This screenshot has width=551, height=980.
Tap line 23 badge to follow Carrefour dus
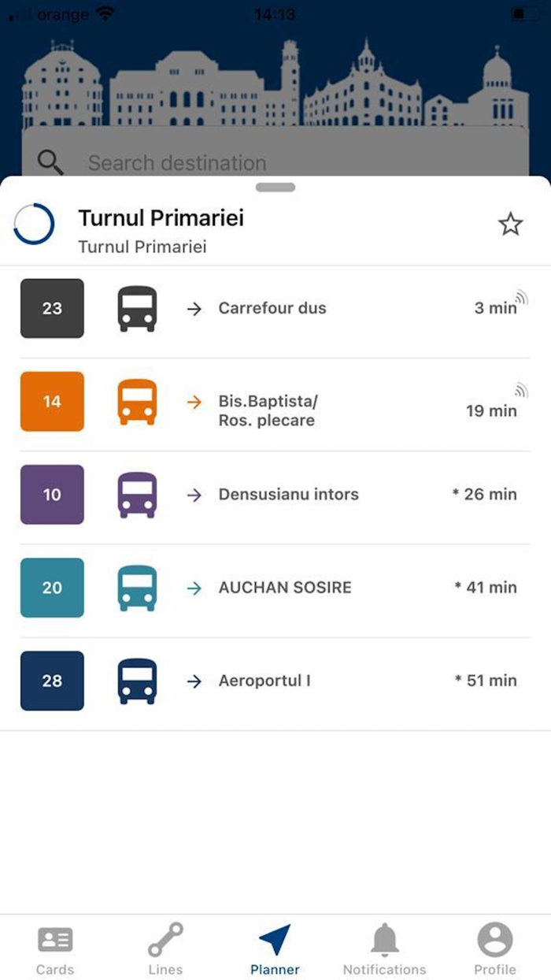click(x=52, y=308)
